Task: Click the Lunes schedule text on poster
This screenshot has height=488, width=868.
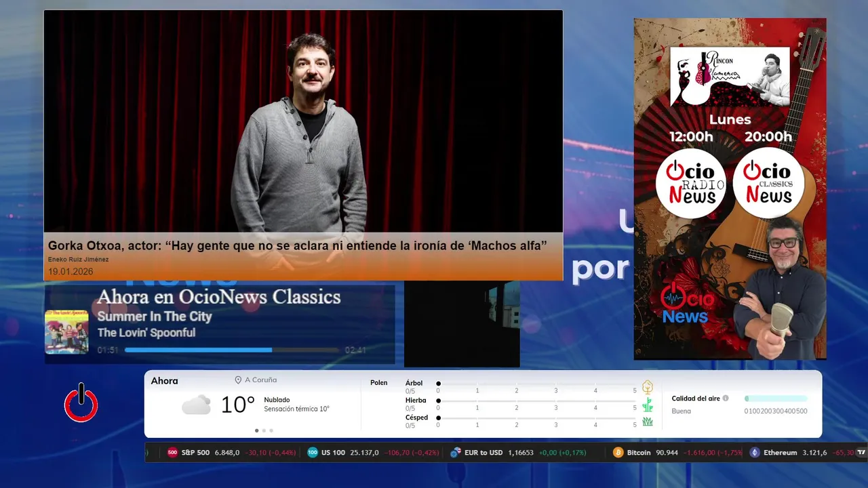Action: tap(730, 119)
